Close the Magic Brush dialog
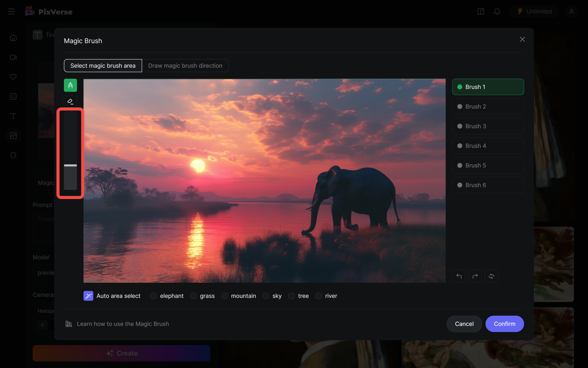The image size is (588, 368). pos(522,39)
